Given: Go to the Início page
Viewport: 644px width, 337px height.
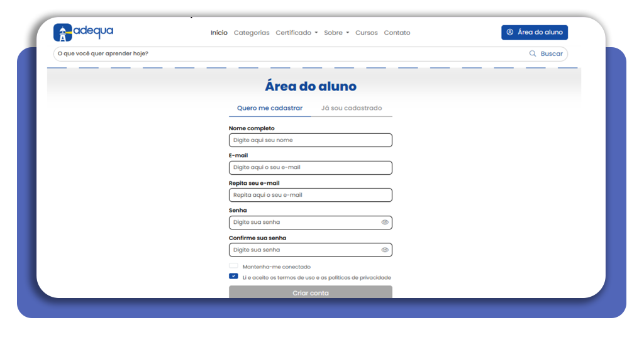Looking at the screenshot, I should (x=219, y=33).
